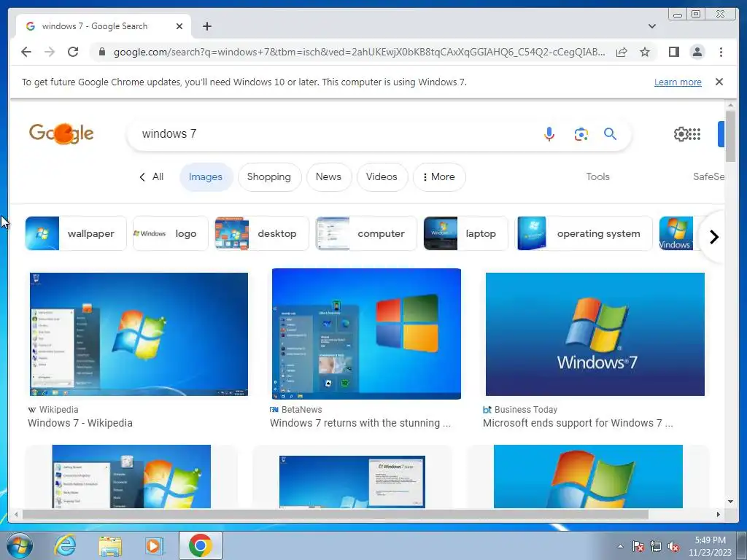
Task: Switch to the Shopping tab
Action: (269, 176)
